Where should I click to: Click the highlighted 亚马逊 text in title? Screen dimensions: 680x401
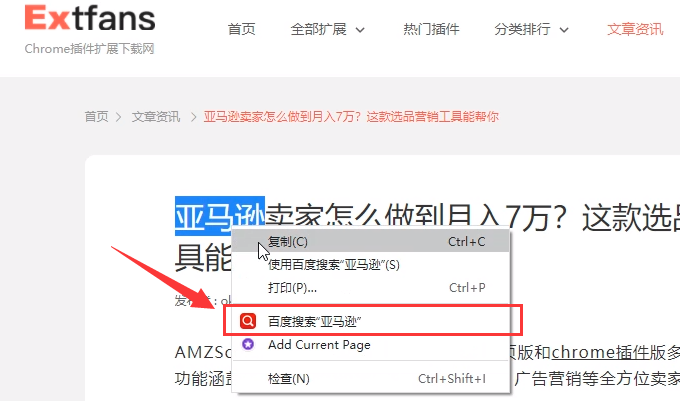(x=220, y=216)
